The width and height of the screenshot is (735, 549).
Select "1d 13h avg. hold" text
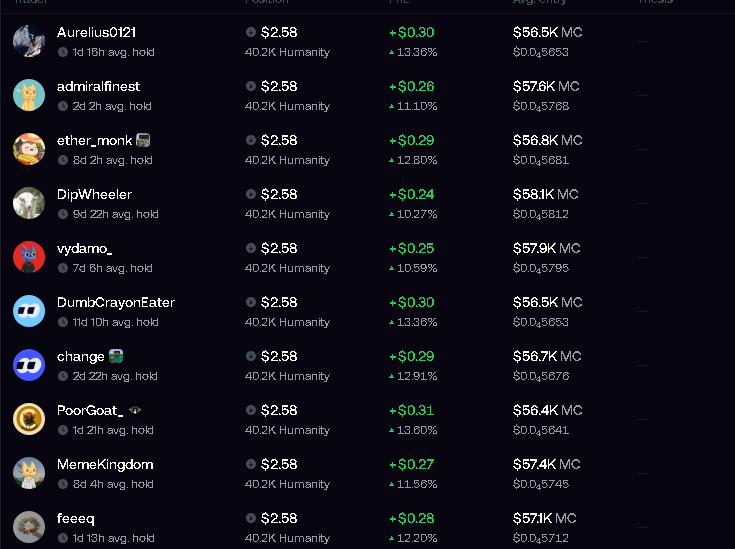113,538
